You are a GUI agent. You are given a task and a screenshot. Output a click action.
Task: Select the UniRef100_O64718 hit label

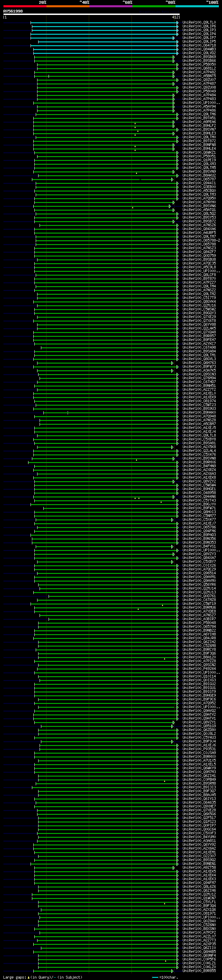(199, 45)
